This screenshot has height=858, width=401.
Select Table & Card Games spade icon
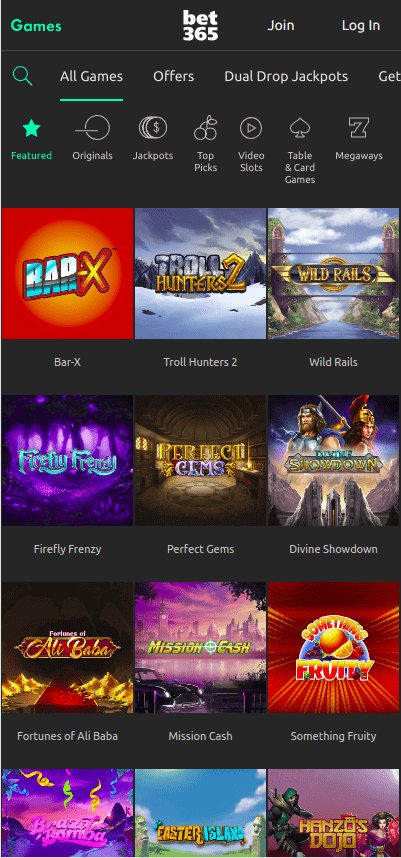(300, 128)
